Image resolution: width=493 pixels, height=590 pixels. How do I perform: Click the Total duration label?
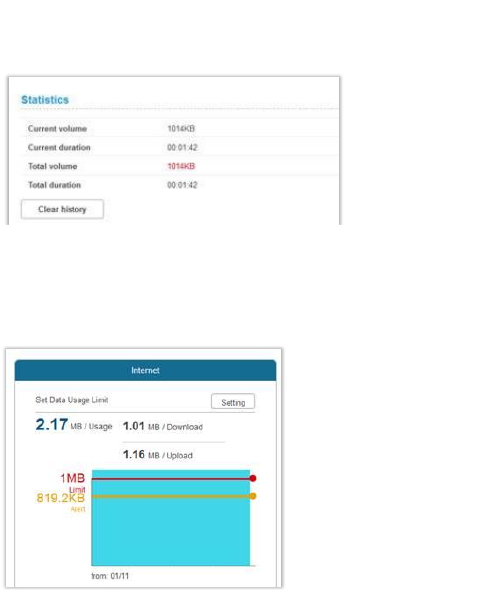click(x=55, y=185)
